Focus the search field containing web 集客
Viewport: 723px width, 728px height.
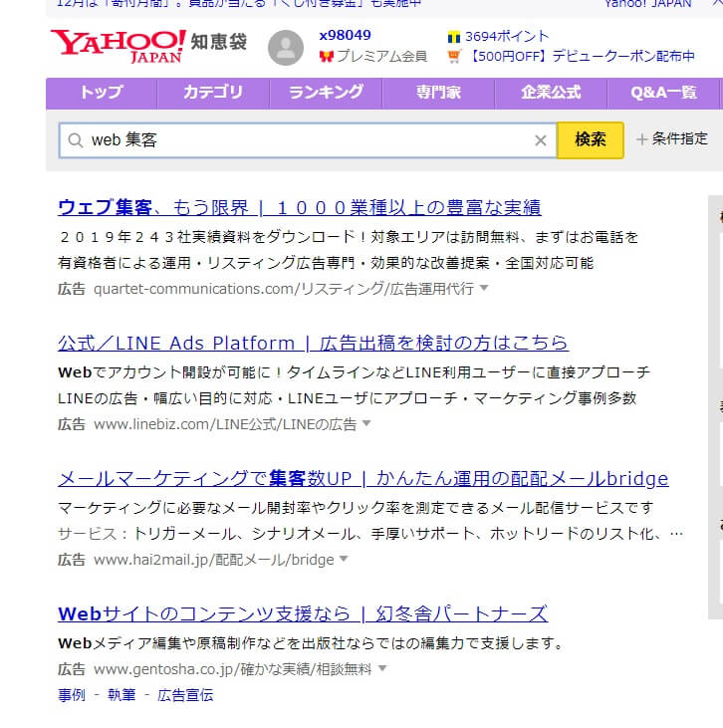click(308, 140)
